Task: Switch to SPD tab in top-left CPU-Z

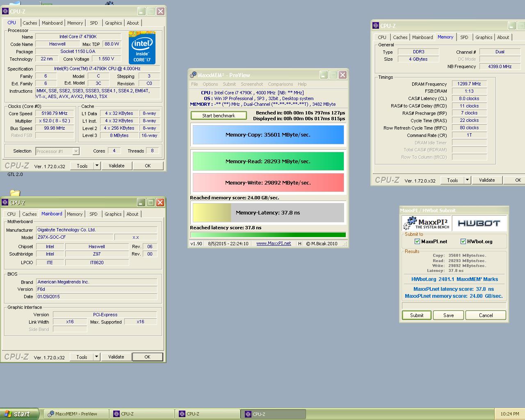Action: coord(94,23)
